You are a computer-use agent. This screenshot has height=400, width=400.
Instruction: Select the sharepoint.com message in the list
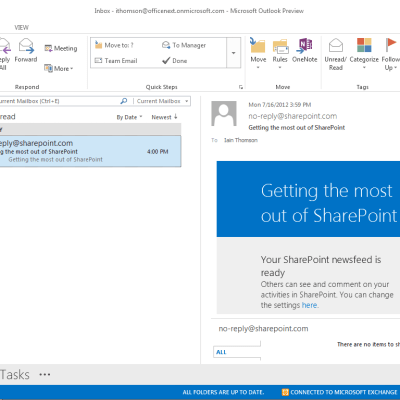point(90,151)
